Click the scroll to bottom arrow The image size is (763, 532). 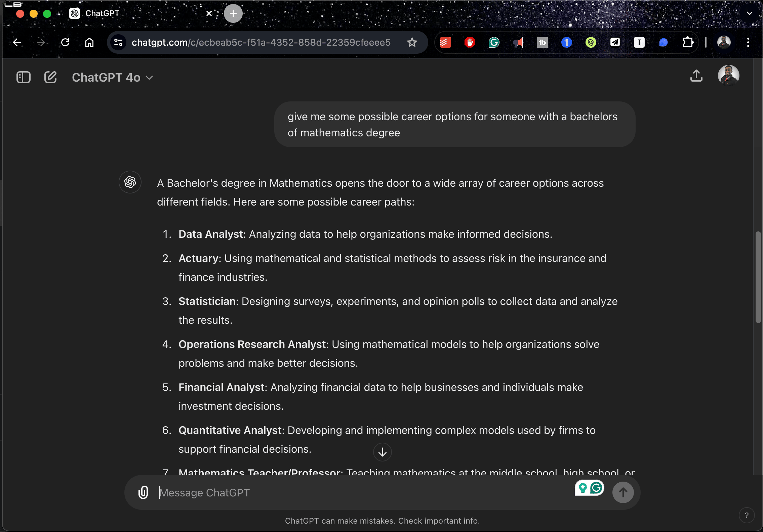click(x=382, y=452)
